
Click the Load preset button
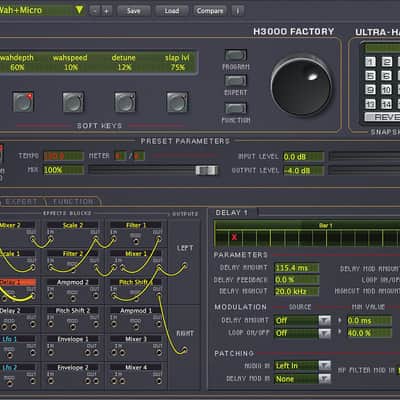[172, 11]
